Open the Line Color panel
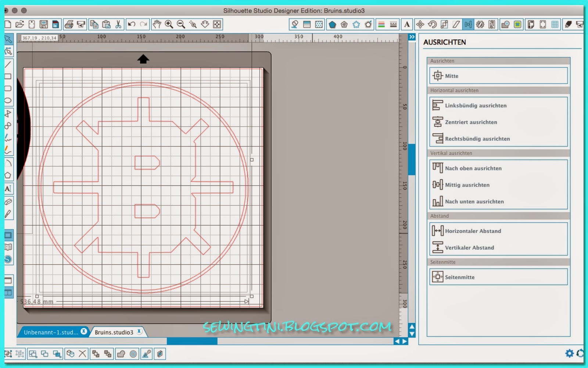Screen dimensions: 588x368 (x=381, y=24)
